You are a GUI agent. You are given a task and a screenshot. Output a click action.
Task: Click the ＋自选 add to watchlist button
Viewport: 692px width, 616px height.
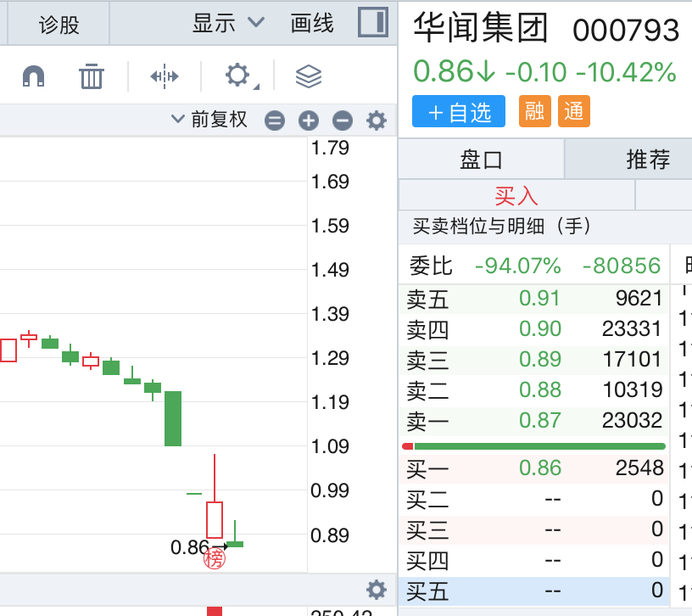459,112
